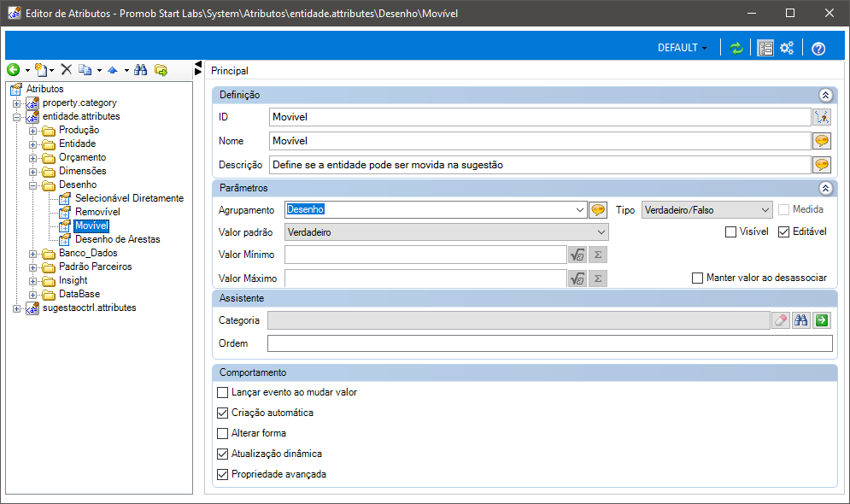This screenshot has height=504, width=850.
Task: Click the eraser icon next to Categoria
Action: [x=781, y=320]
